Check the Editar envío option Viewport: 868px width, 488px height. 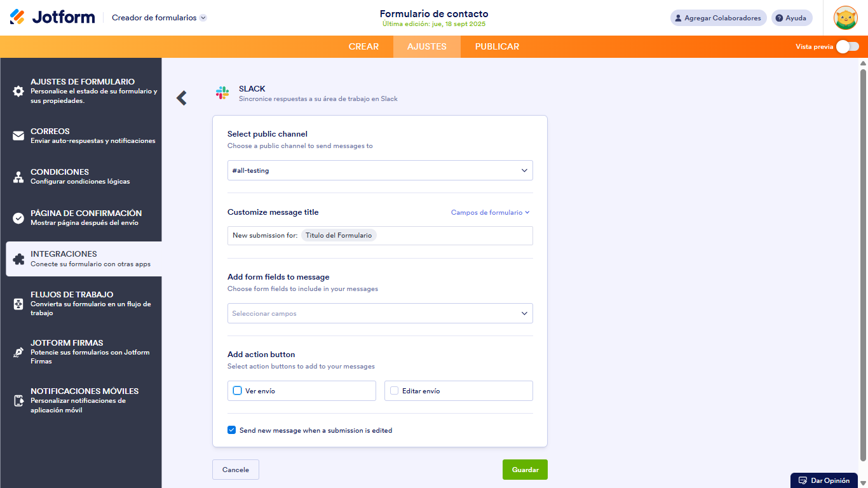394,390
